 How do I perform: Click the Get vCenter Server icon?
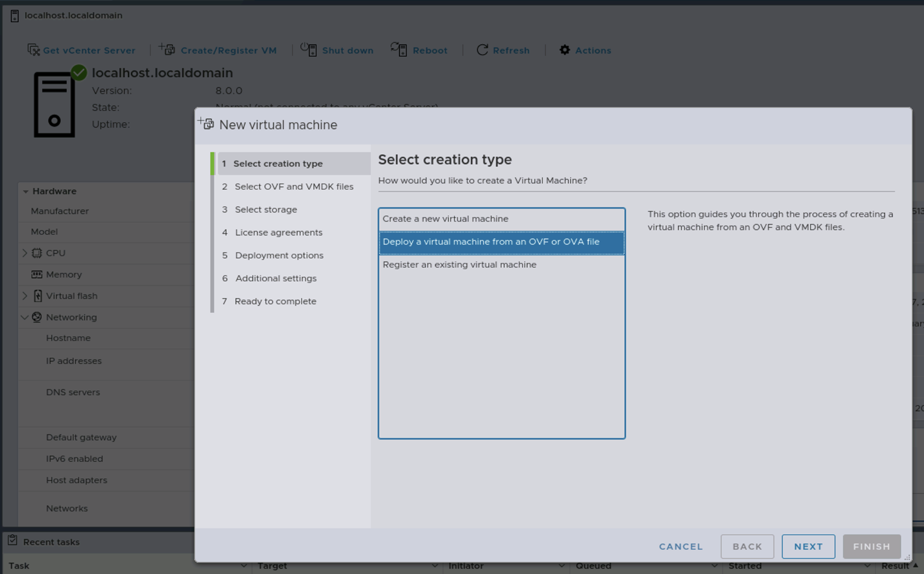coord(33,50)
